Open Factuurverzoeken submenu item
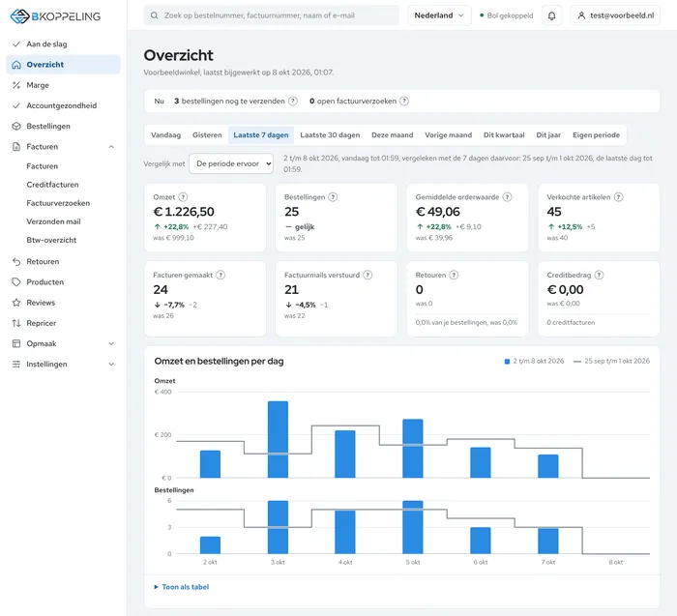 tap(58, 203)
